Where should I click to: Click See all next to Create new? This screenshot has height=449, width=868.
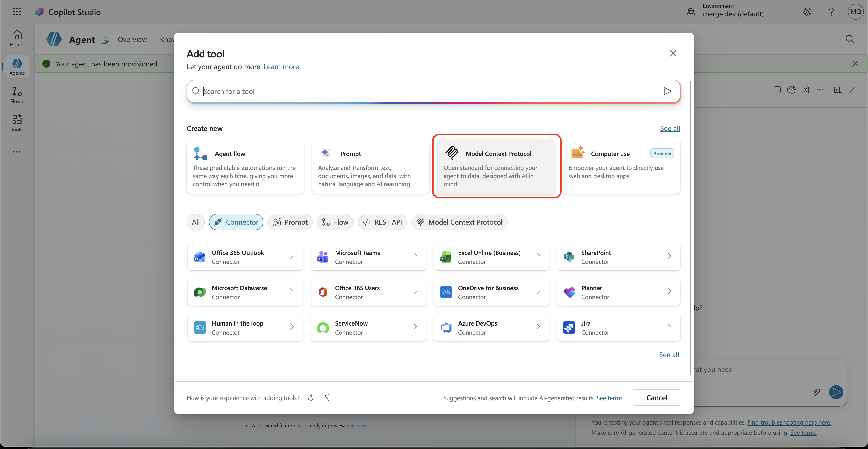670,129
